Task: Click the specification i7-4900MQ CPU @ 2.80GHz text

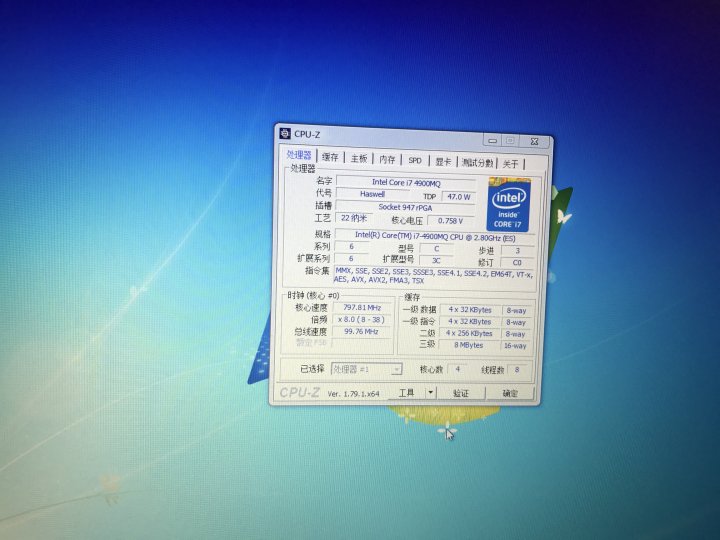Action: pos(435,236)
